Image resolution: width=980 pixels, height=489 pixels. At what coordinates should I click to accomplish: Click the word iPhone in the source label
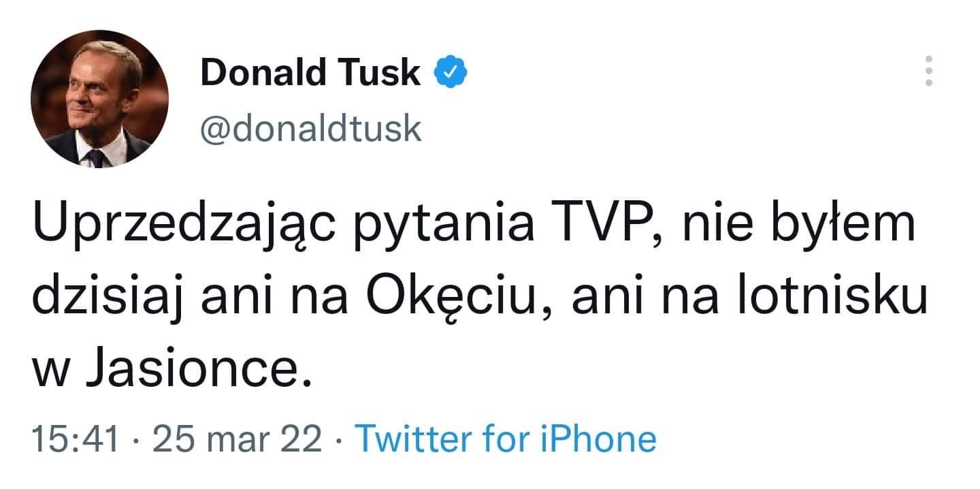point(598,439)
